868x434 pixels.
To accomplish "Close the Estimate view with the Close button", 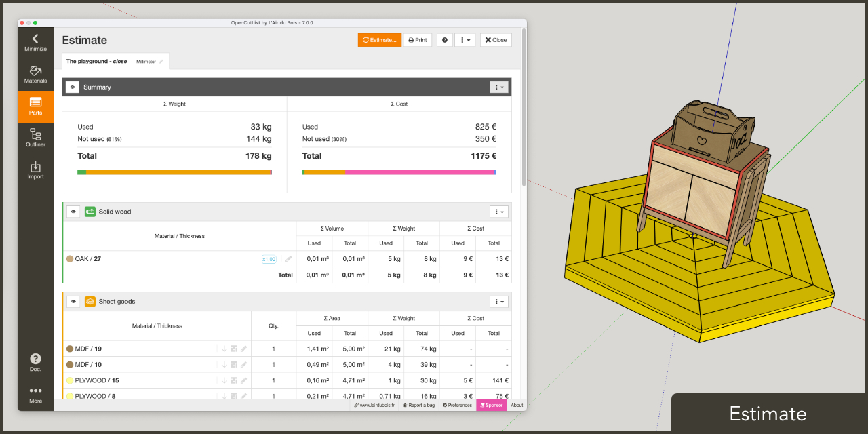I will coord(496,40).
